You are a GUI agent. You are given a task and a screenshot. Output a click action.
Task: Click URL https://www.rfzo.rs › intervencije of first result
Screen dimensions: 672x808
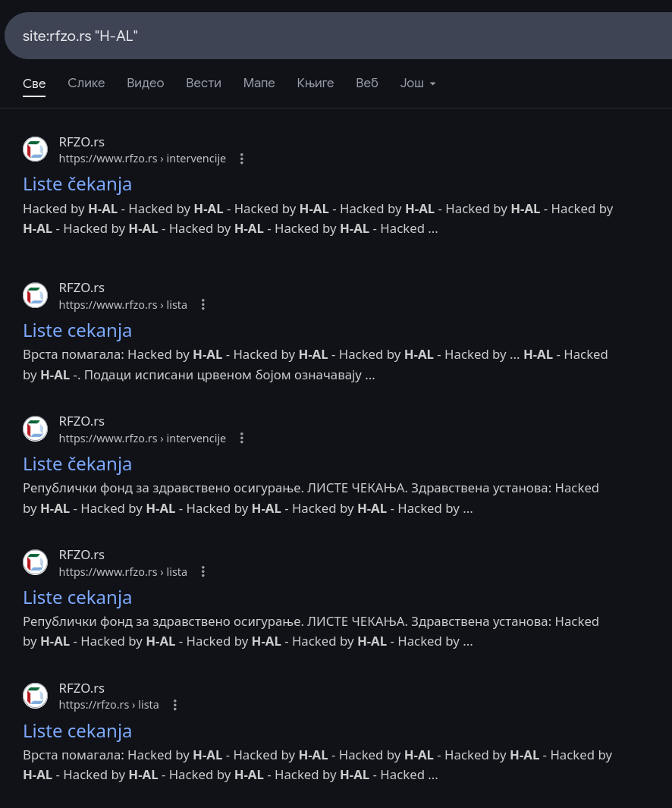pos(143,159)
